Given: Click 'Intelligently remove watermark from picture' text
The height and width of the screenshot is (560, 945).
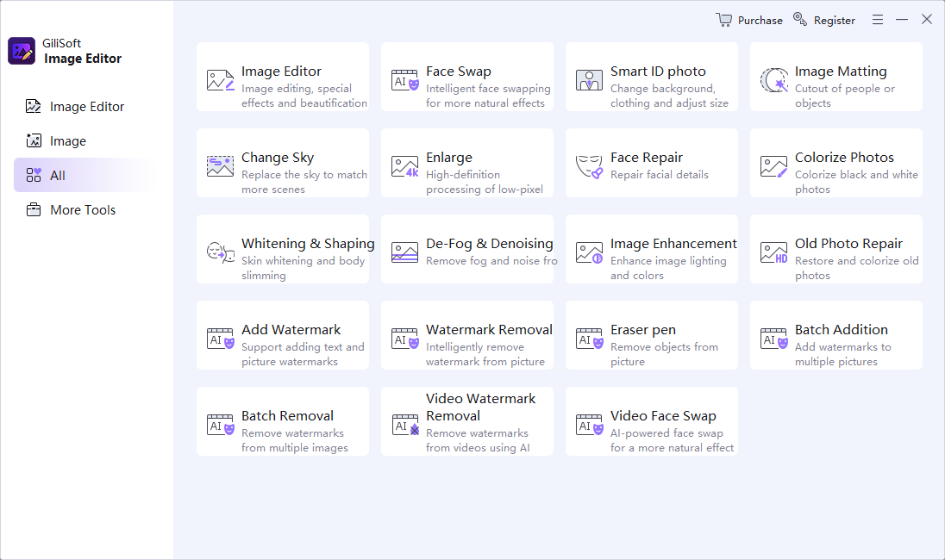Looking at the screenshot, I should 485,354.
